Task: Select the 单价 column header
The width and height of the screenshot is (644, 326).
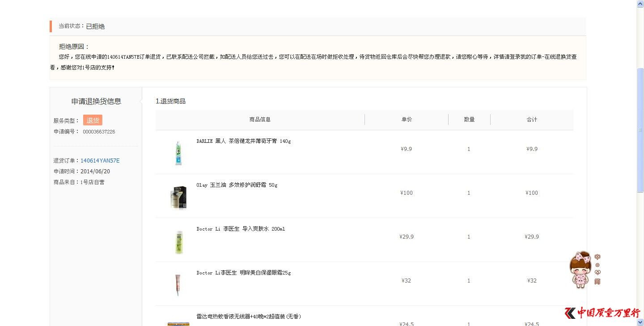Action: (x=406, y=119)
